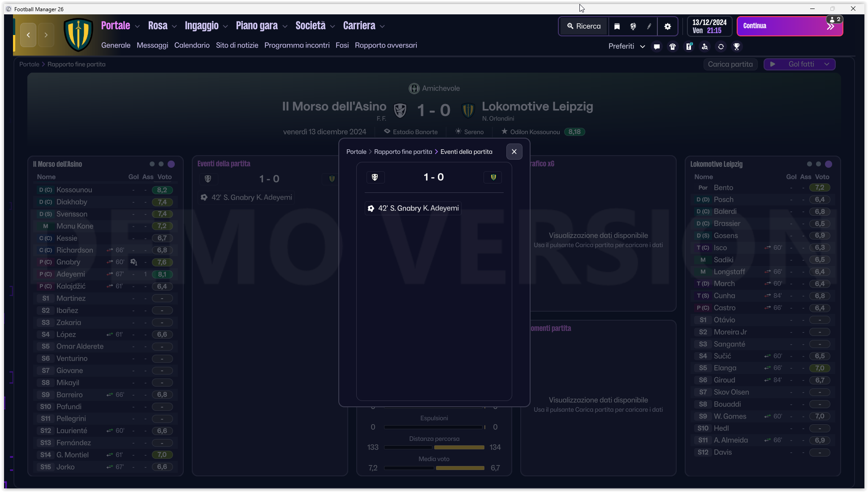
Task: Open the Fasi tab
Action: click(342, 45)
